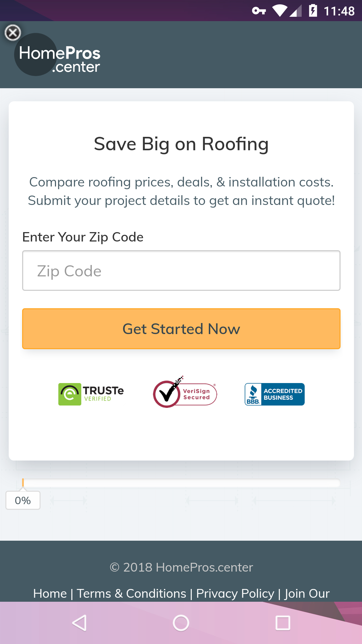Tap the BBB Accredited Business badge
Image resolution: width=362 pixels, height=644 pixels.
[x=275, y=394]
